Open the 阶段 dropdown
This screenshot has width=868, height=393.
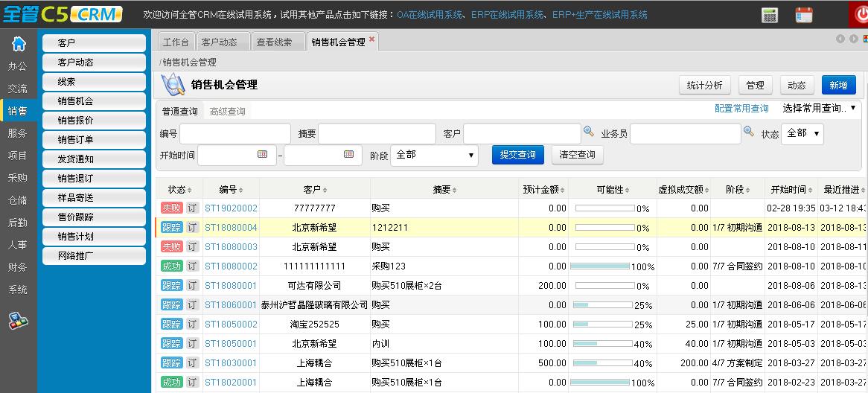(x=434, y=155)
